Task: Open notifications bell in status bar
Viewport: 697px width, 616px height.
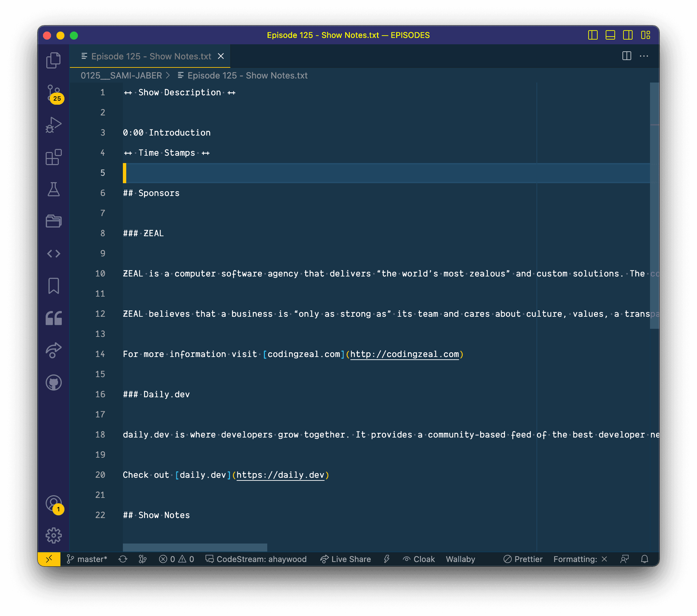Action: click(x=645, y=559)
